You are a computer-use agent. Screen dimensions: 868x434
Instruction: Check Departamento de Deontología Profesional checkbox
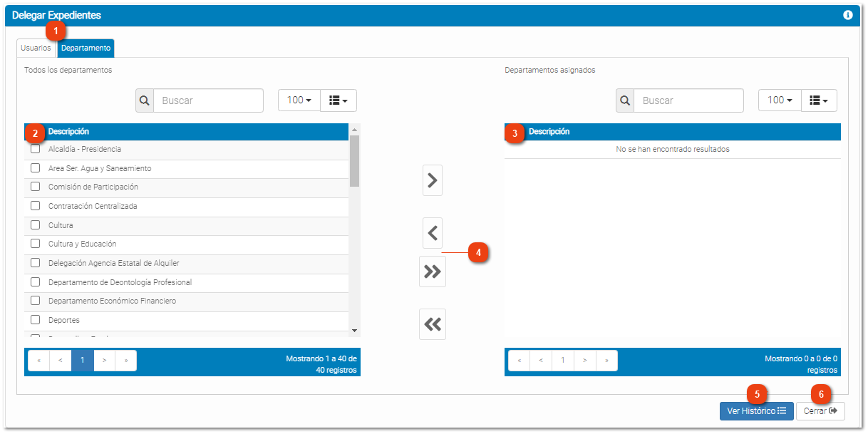click(35, 282)
